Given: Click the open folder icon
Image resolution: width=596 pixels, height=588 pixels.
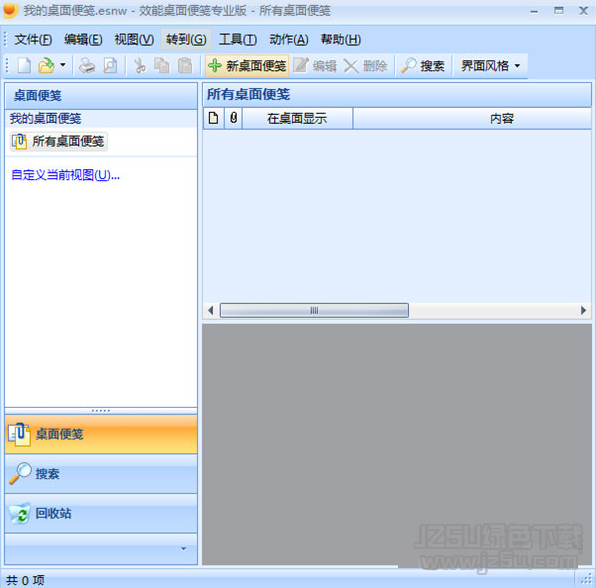Looking at the screenshot, I should coord(46,66).
